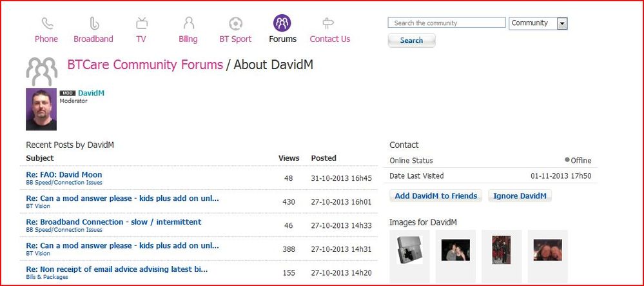Image resolution: width=644 pixels, height=286 pixels.
Task: Click DavidM's profile avatar photo
Action: coord(41,109)
